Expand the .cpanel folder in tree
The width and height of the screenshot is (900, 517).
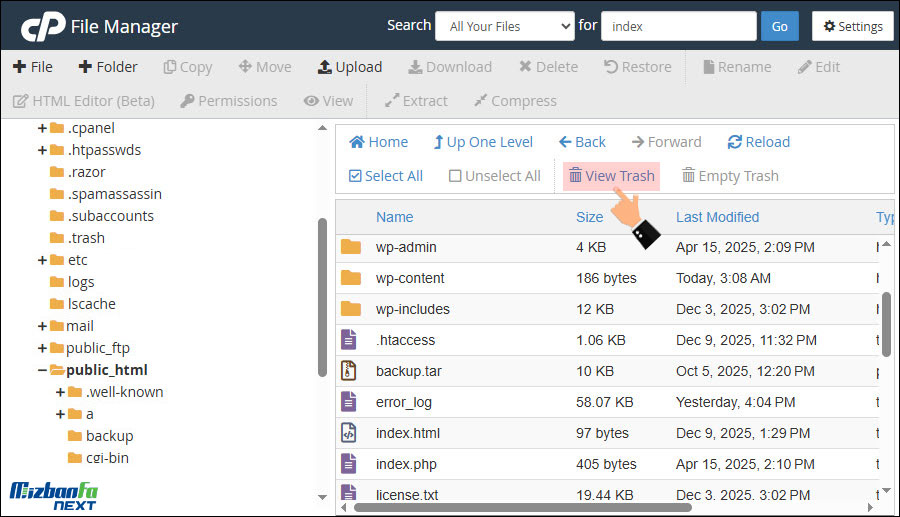[43, 128]
